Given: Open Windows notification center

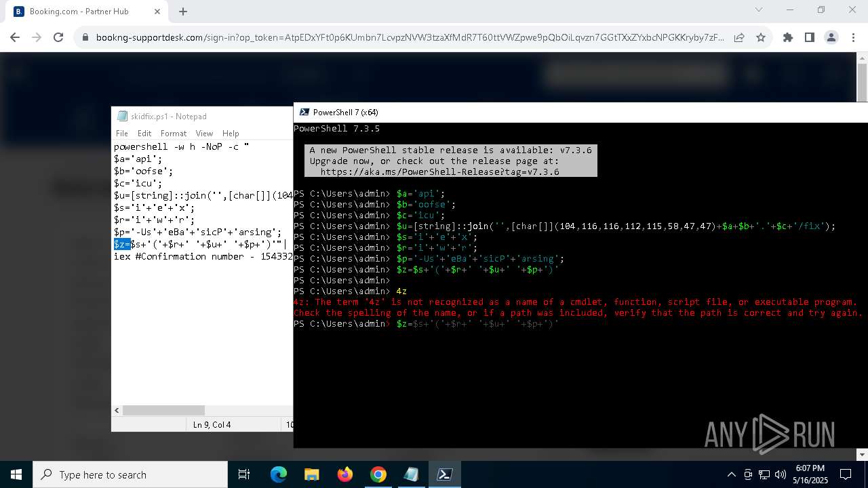Looking at the screenshot, I should click(x=846, y=474).
